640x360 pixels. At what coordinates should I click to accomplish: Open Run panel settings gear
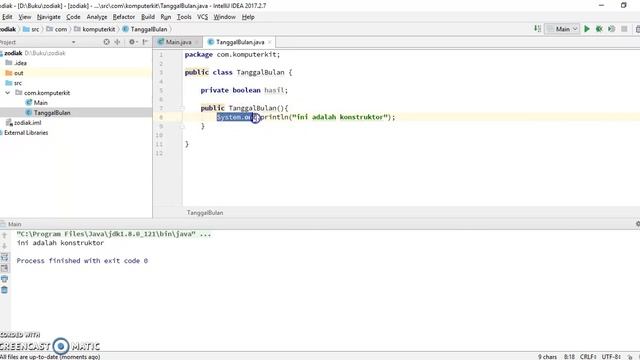coord(638,224)
